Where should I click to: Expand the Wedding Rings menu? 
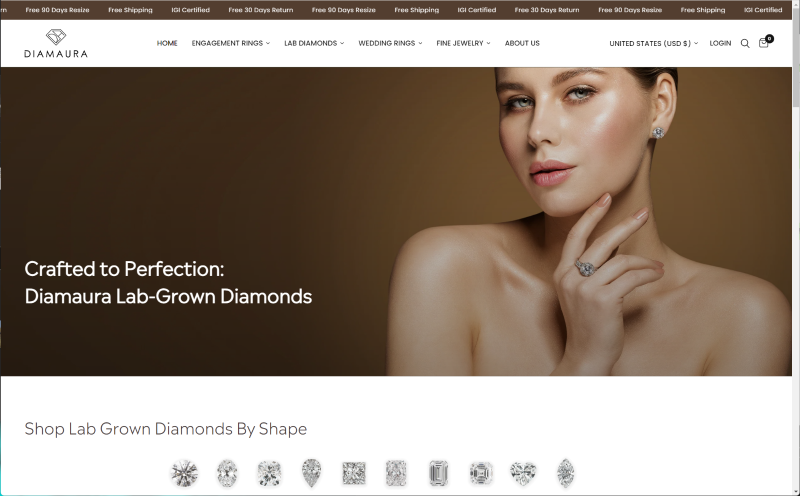[x=390, y=43]
